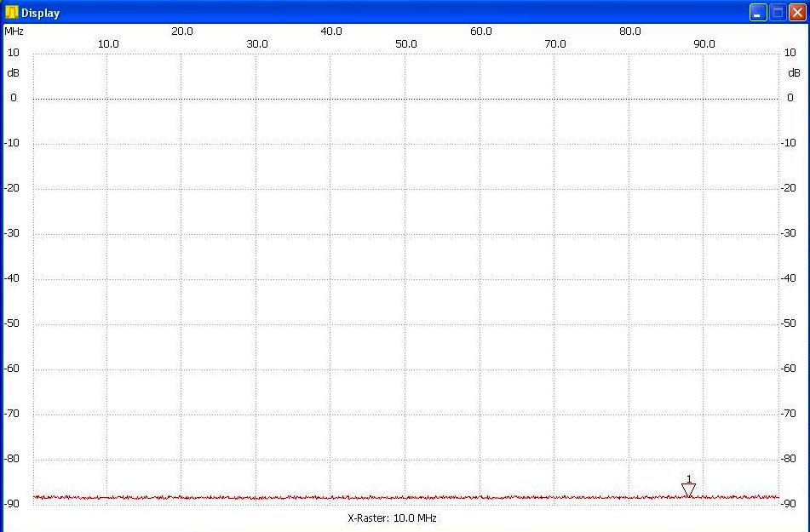This screenshot has height=532, width=810.
Task: Maximize the Display window
Action: 777,13
